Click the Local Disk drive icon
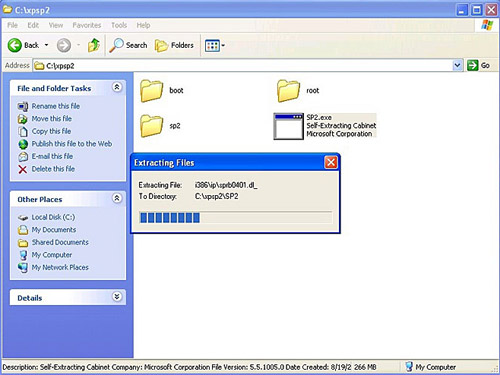500x375 pixels. [23, 218]
